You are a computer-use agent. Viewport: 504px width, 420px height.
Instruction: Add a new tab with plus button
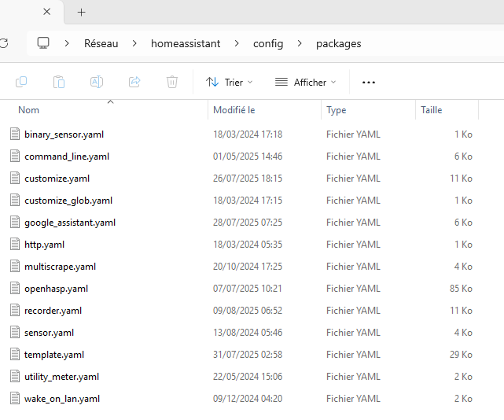(x=81, y=12)
